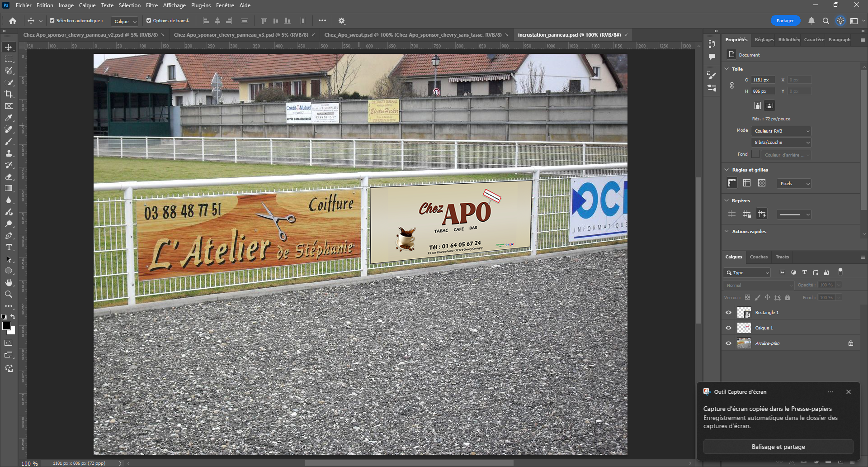Click the canvas width field
868x467 pixels.
pyautogui.click(x=763, y=80)
